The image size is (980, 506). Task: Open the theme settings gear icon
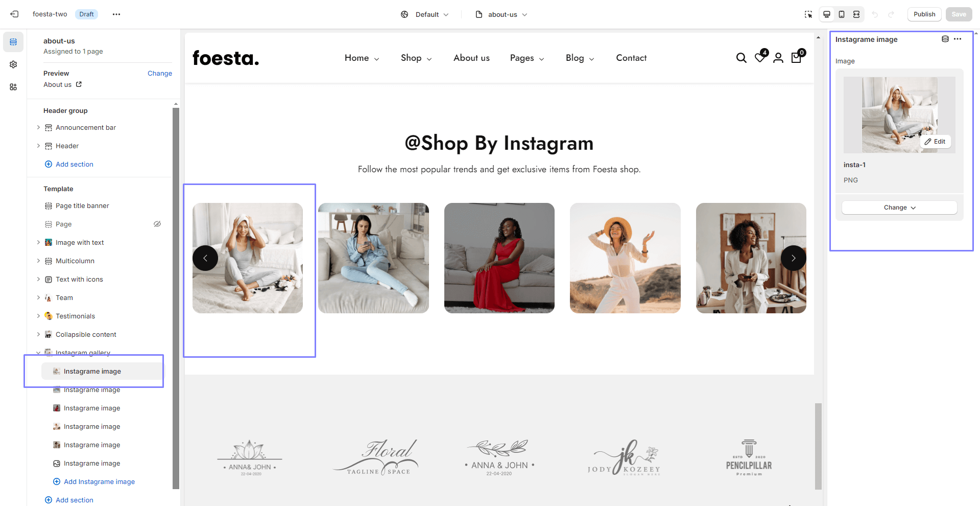tap(13, 64)
